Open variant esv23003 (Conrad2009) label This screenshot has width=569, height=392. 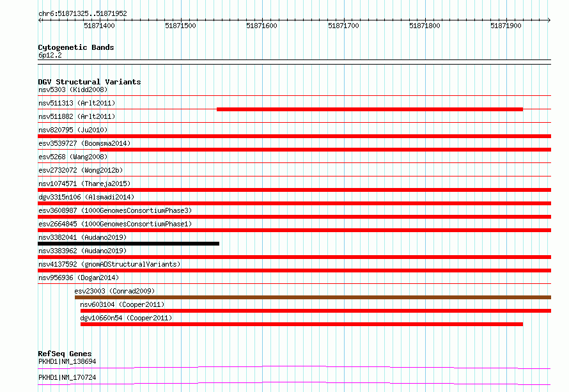click(114, 291)
